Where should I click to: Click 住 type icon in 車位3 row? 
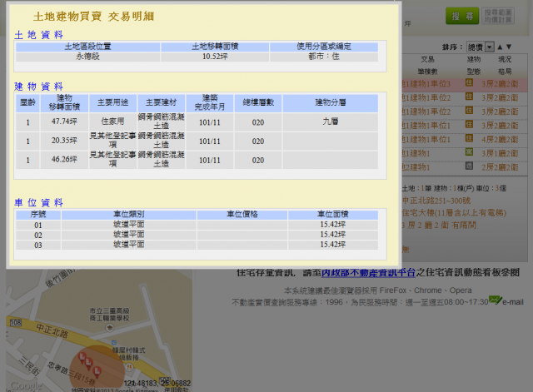pyautogui.click(x=469, y=82)
